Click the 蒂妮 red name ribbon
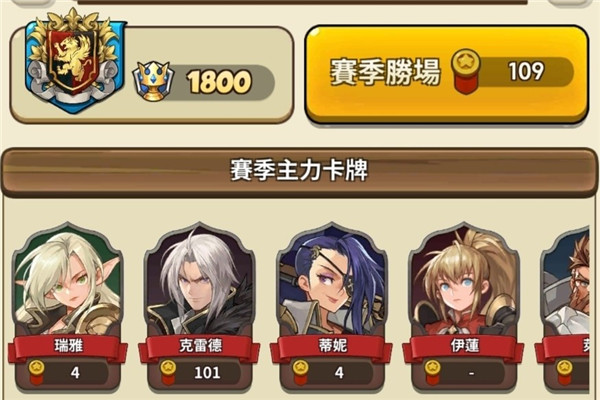This screenshot has height=400, width=600. [331, 347]
